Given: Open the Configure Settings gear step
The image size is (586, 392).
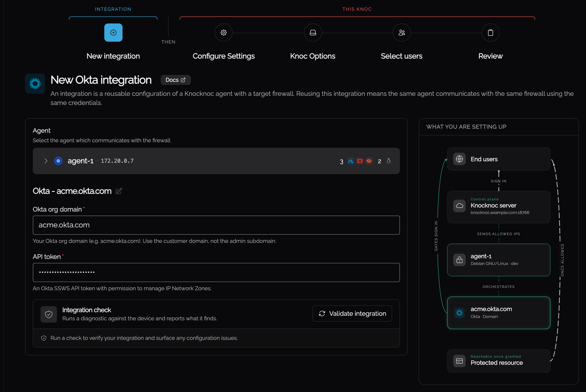Looking at the screenshot, I should (x=224, y=33).
